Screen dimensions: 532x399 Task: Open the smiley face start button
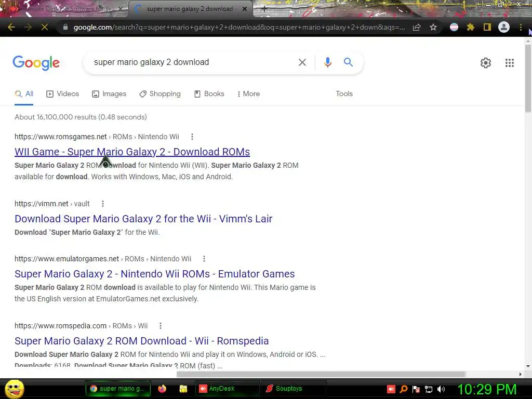coord(14,389)
